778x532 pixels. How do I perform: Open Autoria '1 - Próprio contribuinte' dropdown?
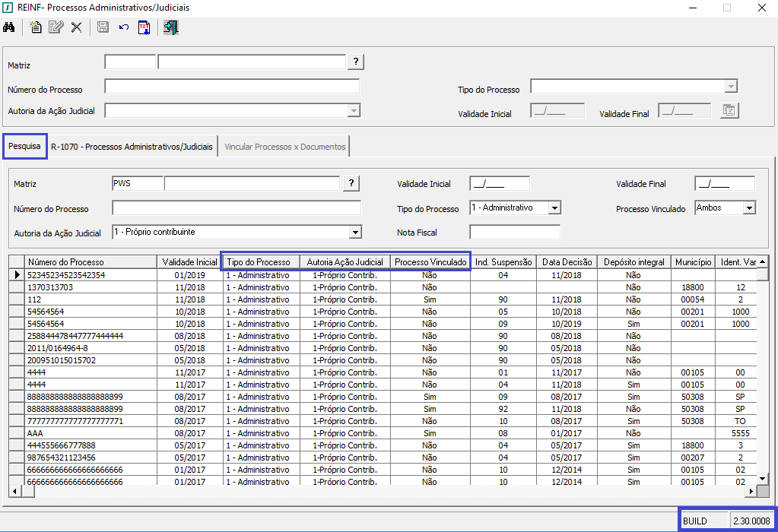click(x=354, y=232)
